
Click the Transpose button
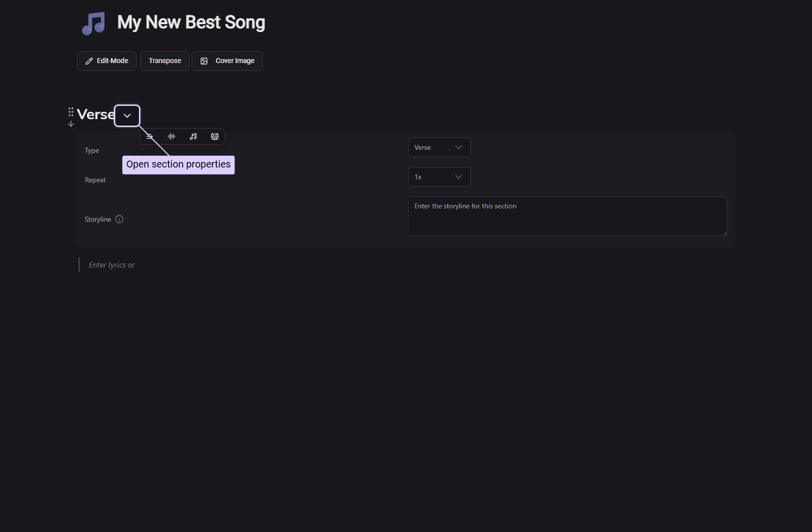[165, 61]
